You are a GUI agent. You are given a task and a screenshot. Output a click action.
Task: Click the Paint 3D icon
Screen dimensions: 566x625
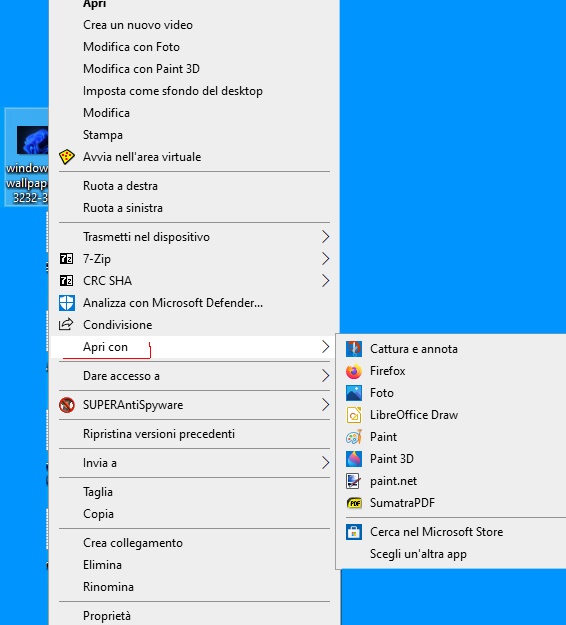pyautogui.click(x=354, y=459)
